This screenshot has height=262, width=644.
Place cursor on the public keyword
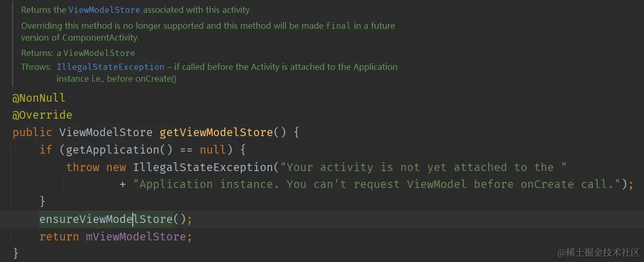pos(32,132)
